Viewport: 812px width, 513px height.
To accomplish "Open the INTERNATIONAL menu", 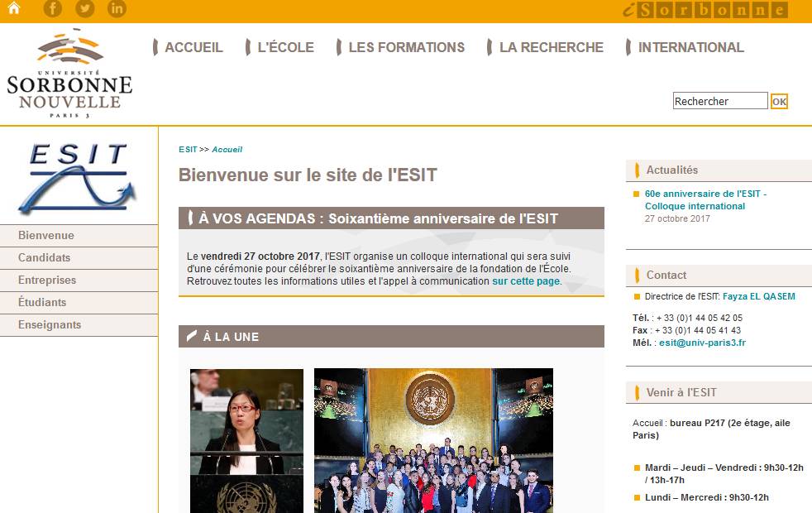I will (x=690, y=47).
